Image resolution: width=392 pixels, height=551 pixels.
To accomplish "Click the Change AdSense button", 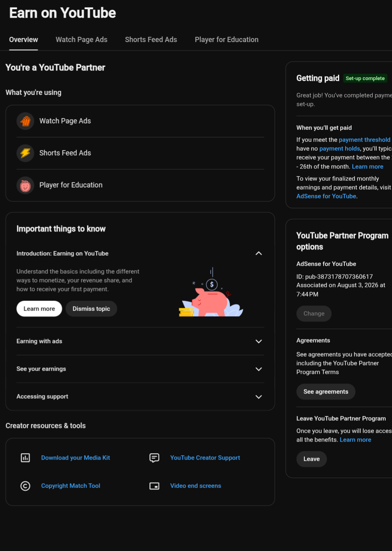I will pyautogui.click(x=314, y=313).
